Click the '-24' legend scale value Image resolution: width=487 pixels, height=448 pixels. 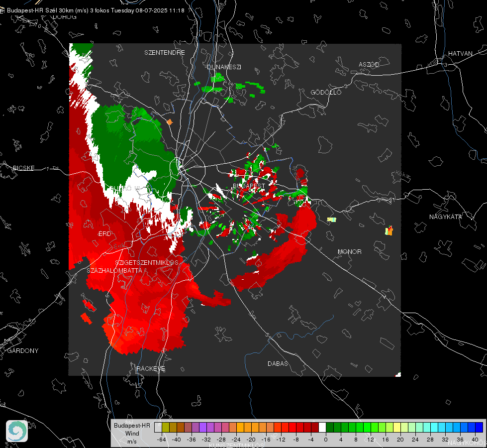(236, 440)
